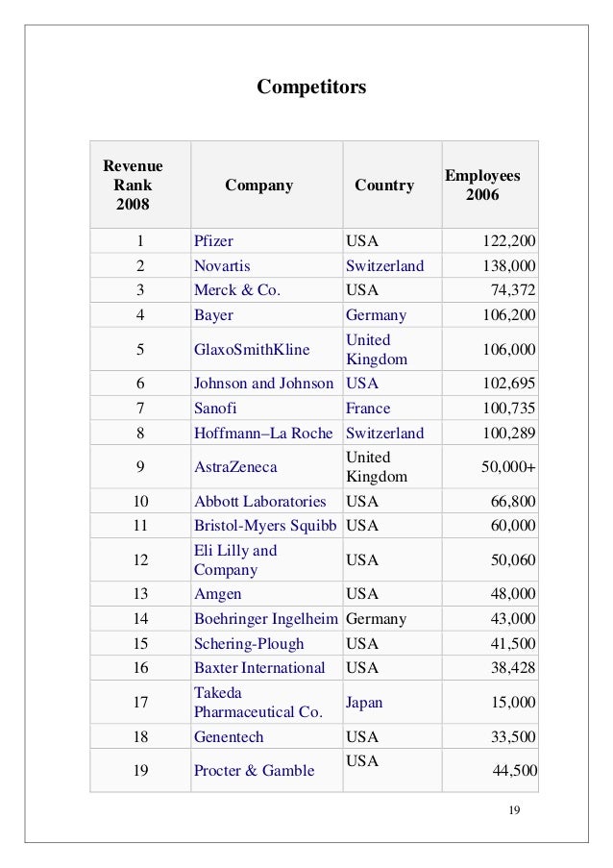Click the Eli Lilly and Company link

pos(235,559)
